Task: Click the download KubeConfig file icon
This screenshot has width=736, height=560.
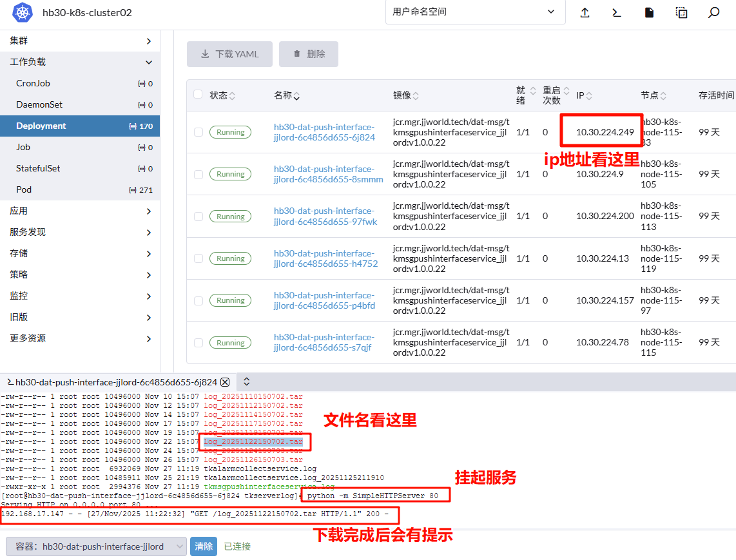Action: [x=649, y=12]
